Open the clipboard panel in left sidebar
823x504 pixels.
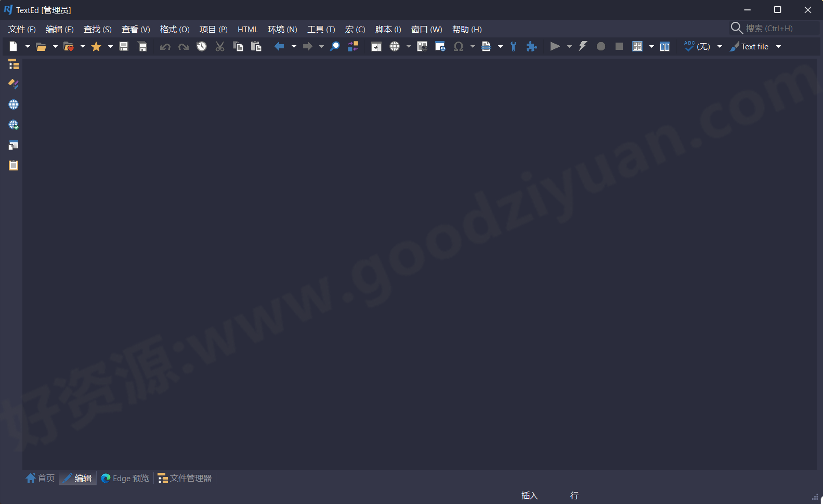(x=14, y=165)
